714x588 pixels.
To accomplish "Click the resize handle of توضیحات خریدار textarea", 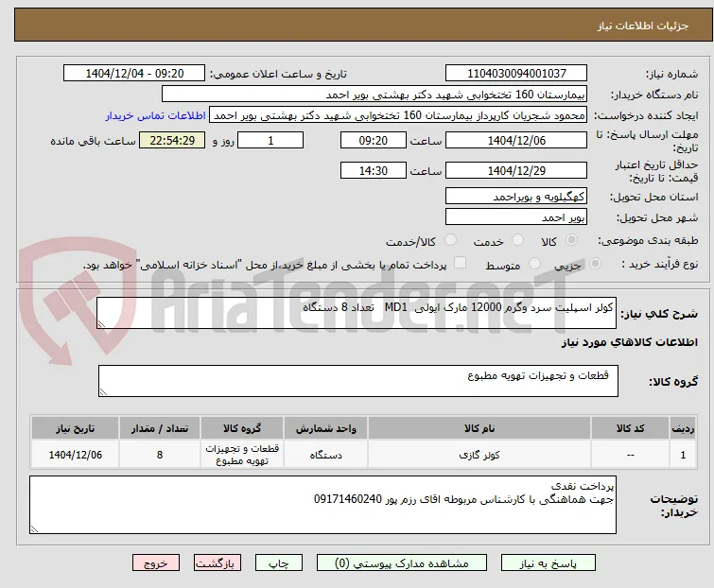I will pos(34,528).
